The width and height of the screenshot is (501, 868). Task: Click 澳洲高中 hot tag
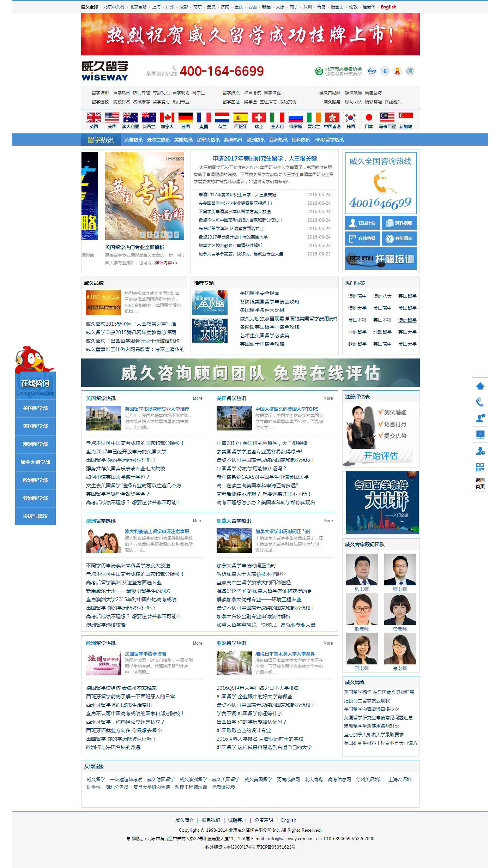(357, 296)
